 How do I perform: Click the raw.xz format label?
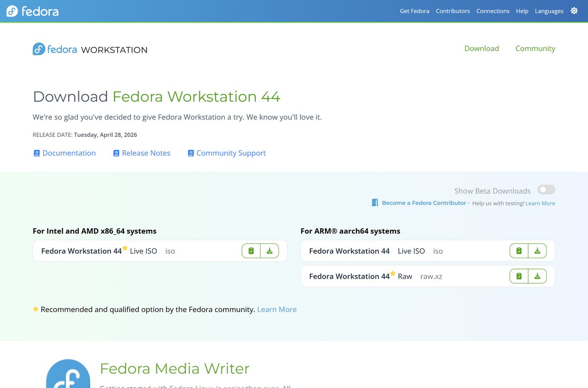point(431,276)
